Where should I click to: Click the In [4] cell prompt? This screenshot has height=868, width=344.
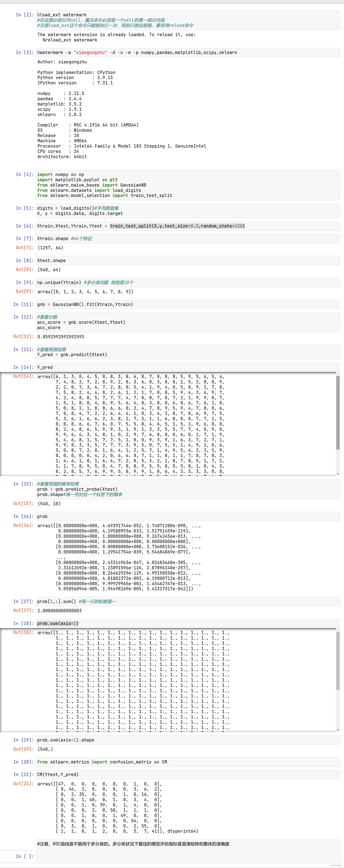25,175
